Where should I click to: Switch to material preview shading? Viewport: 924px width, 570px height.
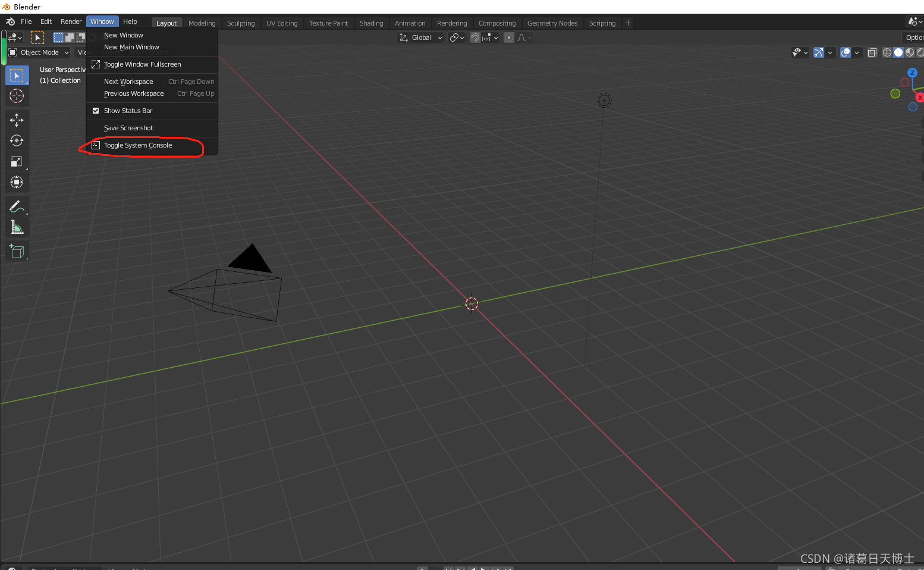(909, 52)
